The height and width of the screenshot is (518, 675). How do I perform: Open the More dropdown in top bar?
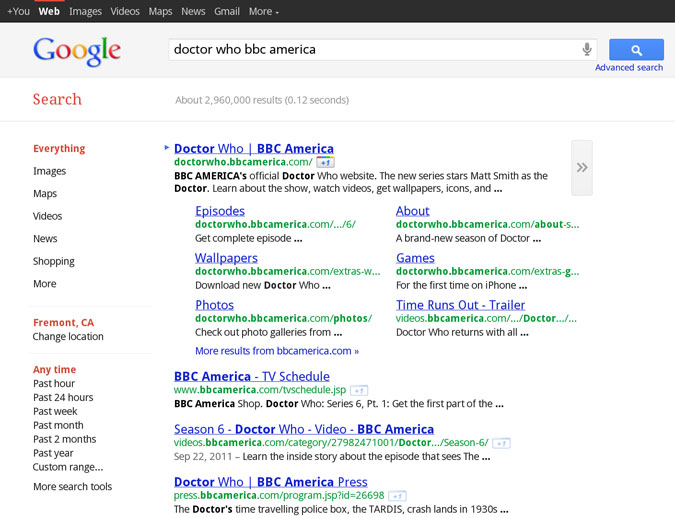263,11
